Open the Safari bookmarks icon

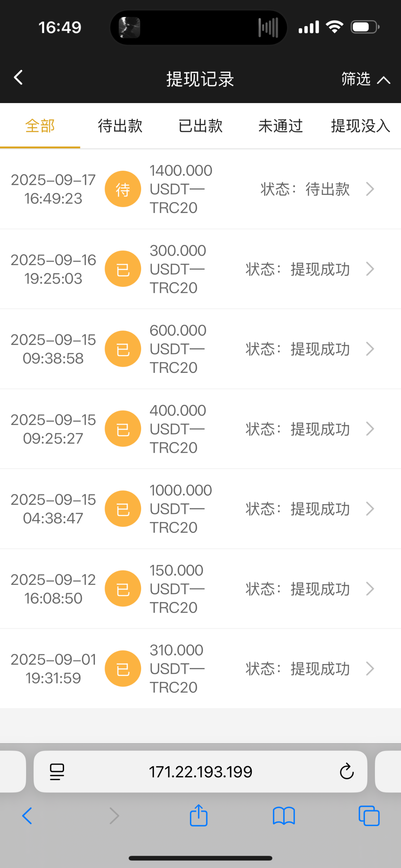pos(284,816)
